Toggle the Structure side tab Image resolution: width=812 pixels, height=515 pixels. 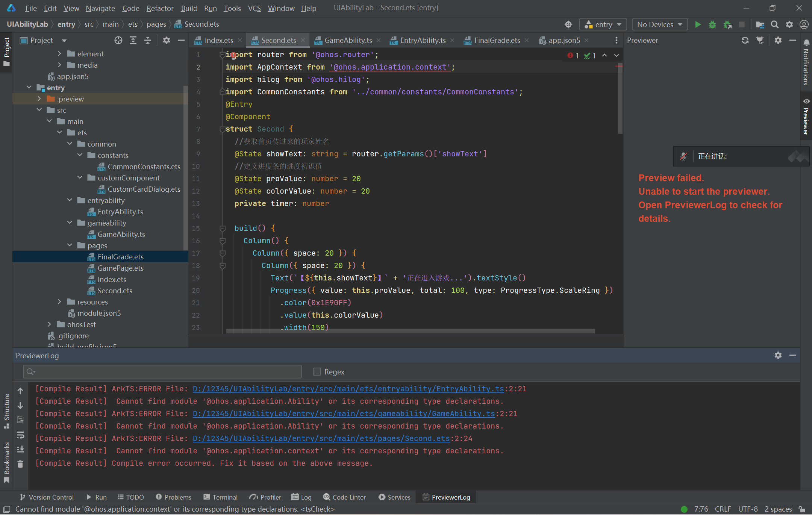point(6,411)
